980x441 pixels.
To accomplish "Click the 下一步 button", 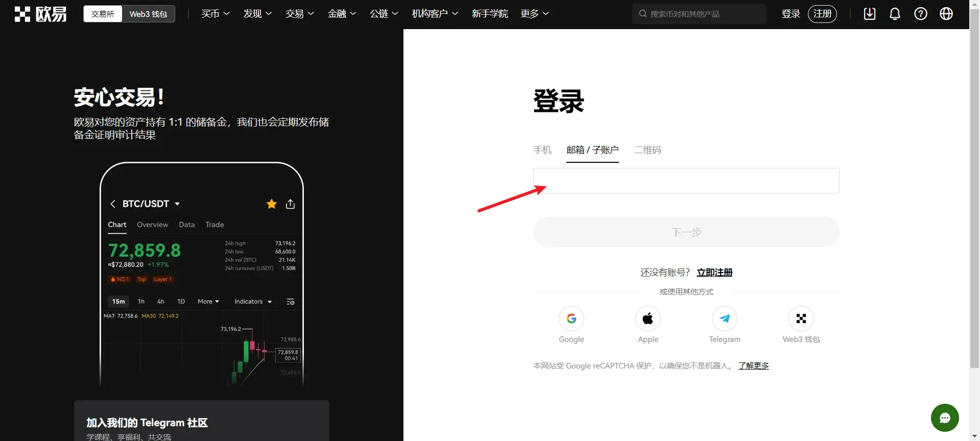I will click(686, 232).
